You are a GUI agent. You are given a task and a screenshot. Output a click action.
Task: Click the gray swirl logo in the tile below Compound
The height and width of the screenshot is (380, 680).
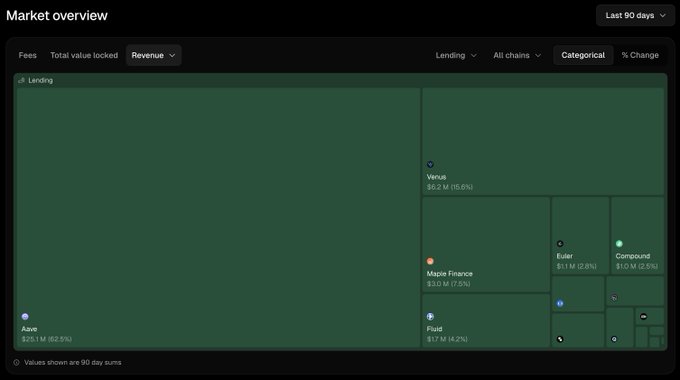[614, 298]
